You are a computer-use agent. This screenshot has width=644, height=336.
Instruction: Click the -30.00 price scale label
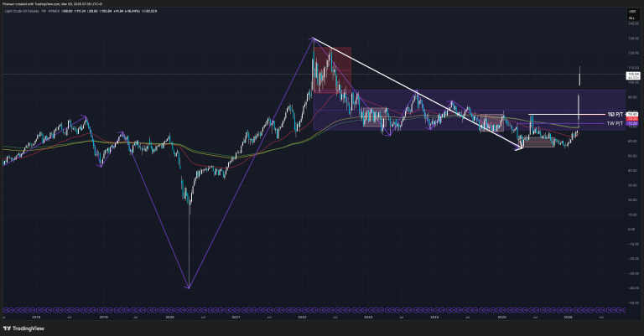tap(633, 274)
